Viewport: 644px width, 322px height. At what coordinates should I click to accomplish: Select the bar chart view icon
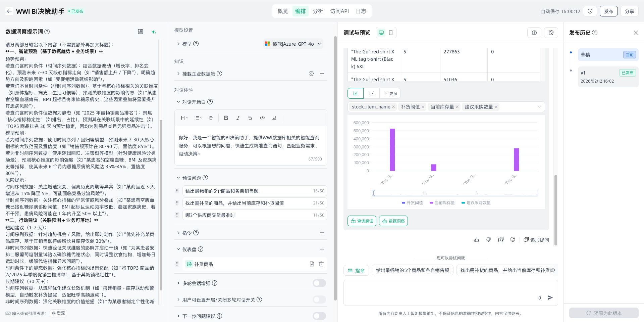(x=356, y=93)
